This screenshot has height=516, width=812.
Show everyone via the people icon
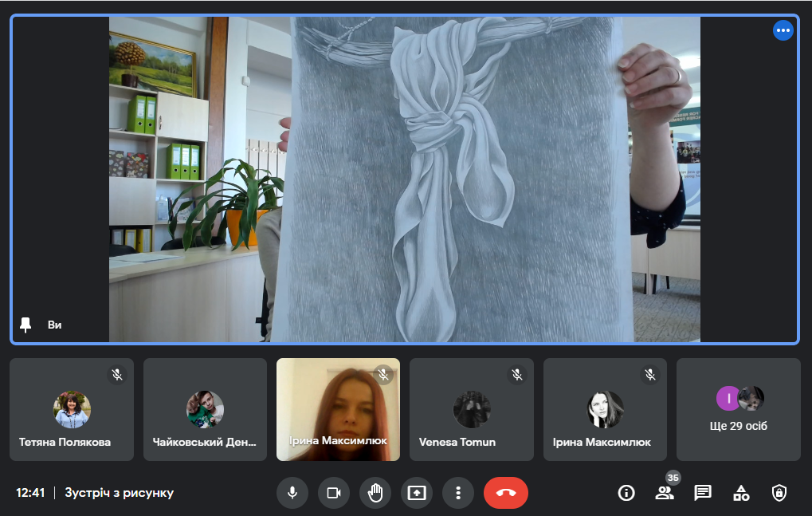coord(665,493)
